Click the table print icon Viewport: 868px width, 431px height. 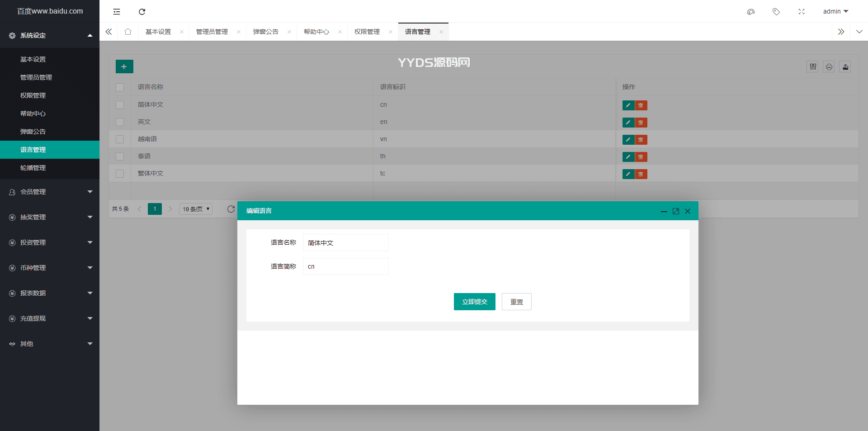[x=829, y=67]
